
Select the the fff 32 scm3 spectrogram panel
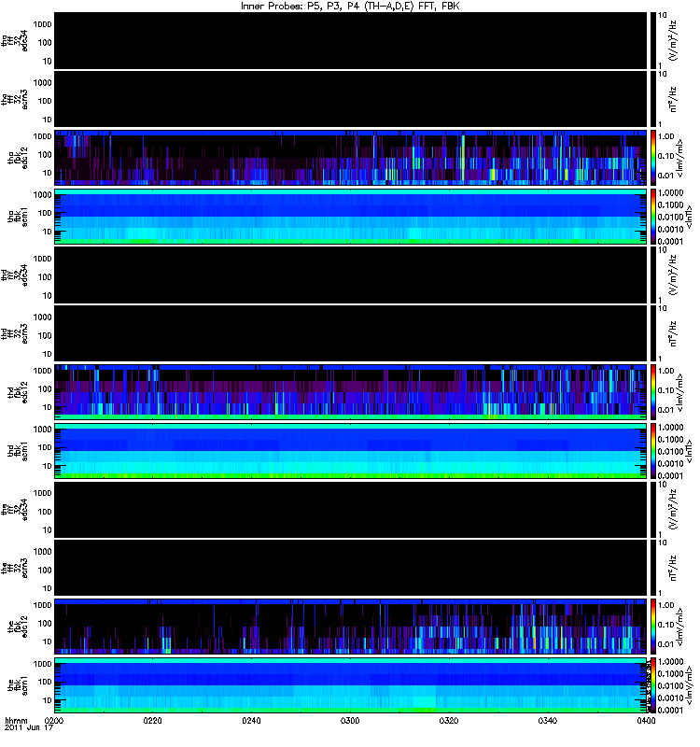click(351, 568)
